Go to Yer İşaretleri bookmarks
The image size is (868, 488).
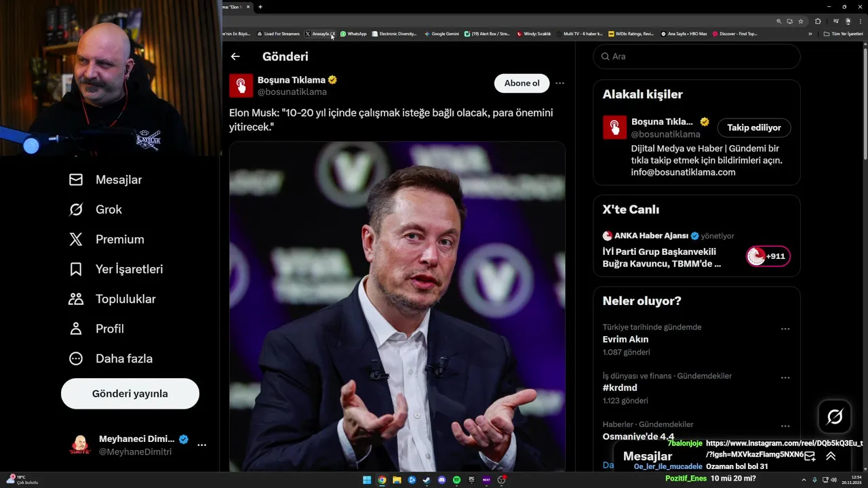click(x=116, y=269)
